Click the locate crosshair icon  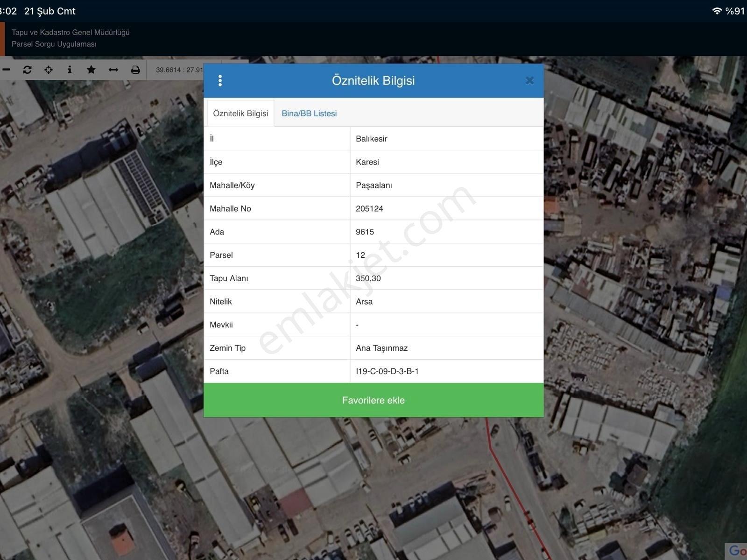pos(49,70)
